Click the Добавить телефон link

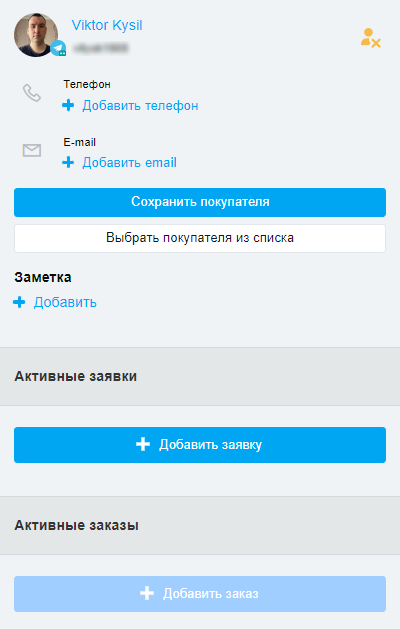click(140, 106)
